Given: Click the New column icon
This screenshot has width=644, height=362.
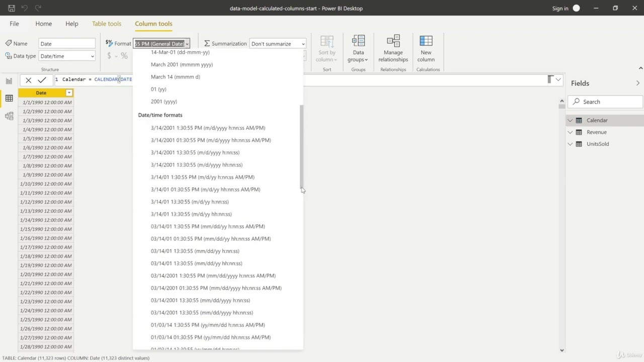Looking at the screenshot, I should [426, 42].
